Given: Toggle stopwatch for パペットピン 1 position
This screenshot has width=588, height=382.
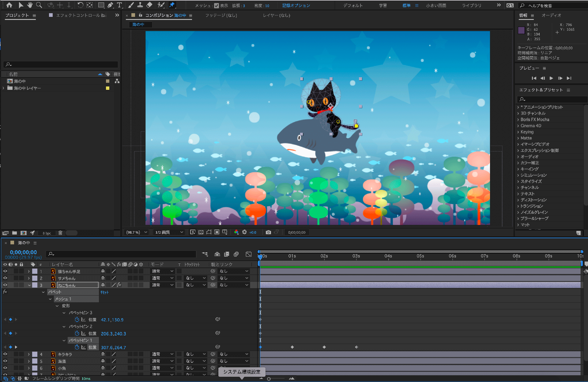Looking at the screenshot, I should (x=77, y=347).
